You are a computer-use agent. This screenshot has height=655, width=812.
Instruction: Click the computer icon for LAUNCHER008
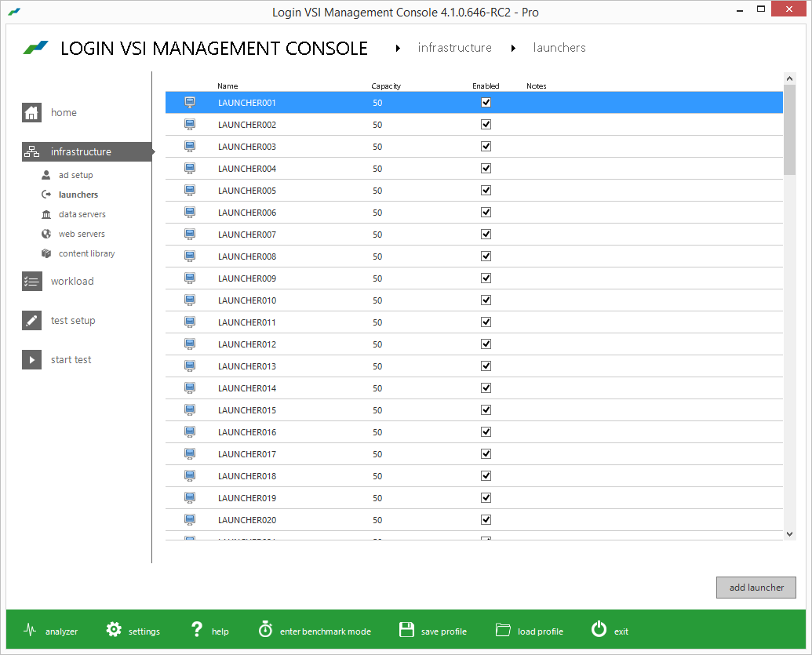pyautogui.click(x=190, y=257)
